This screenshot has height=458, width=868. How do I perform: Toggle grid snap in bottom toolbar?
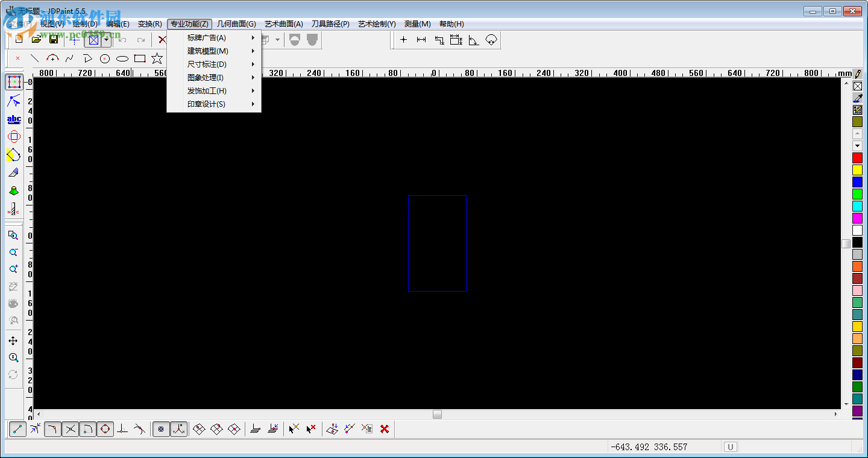[160, 428]
